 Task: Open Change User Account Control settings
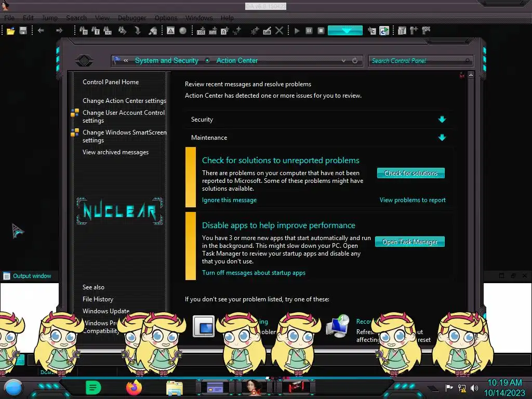click(x=124, y=116)
